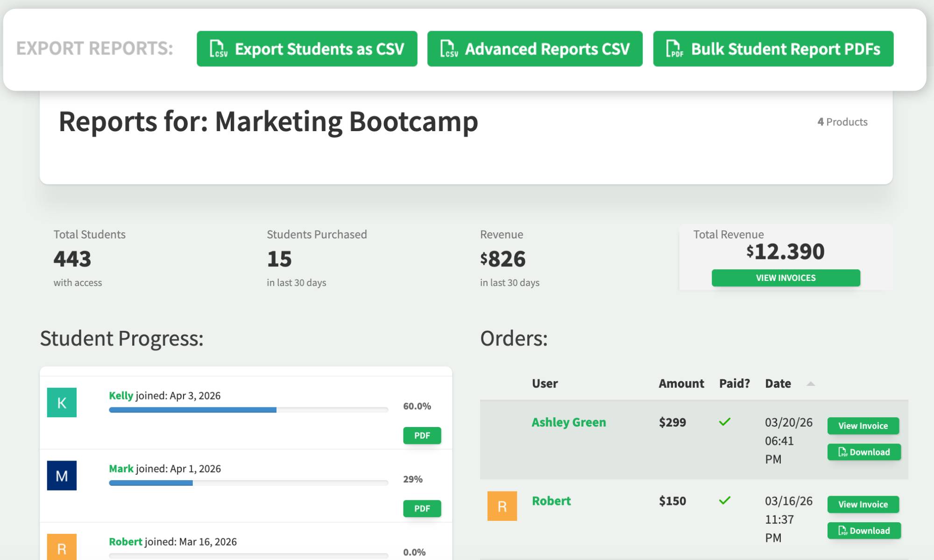
Task: Download Advanced Reports CSV
Action: pyautogui.click(x=535, y=49)
